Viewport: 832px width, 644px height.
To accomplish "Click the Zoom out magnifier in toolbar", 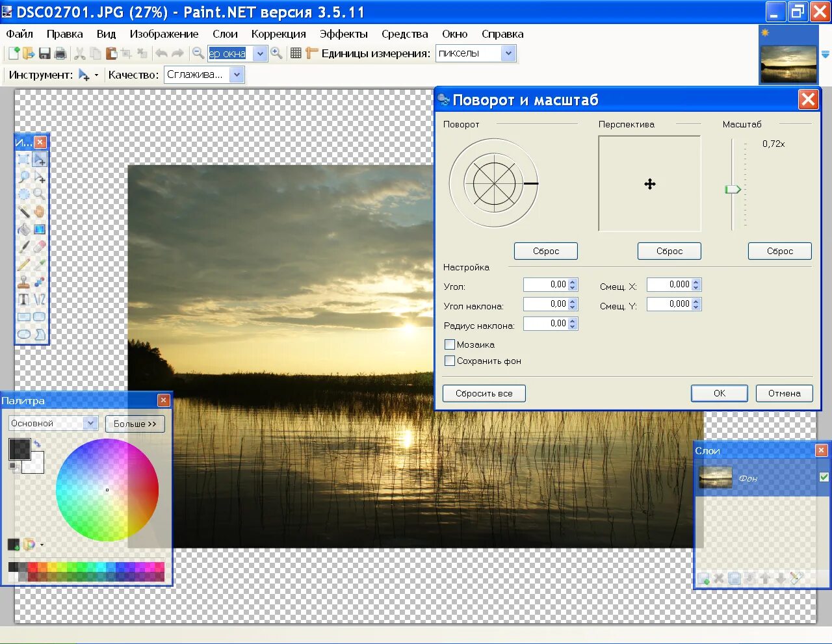I will [198, 53].
